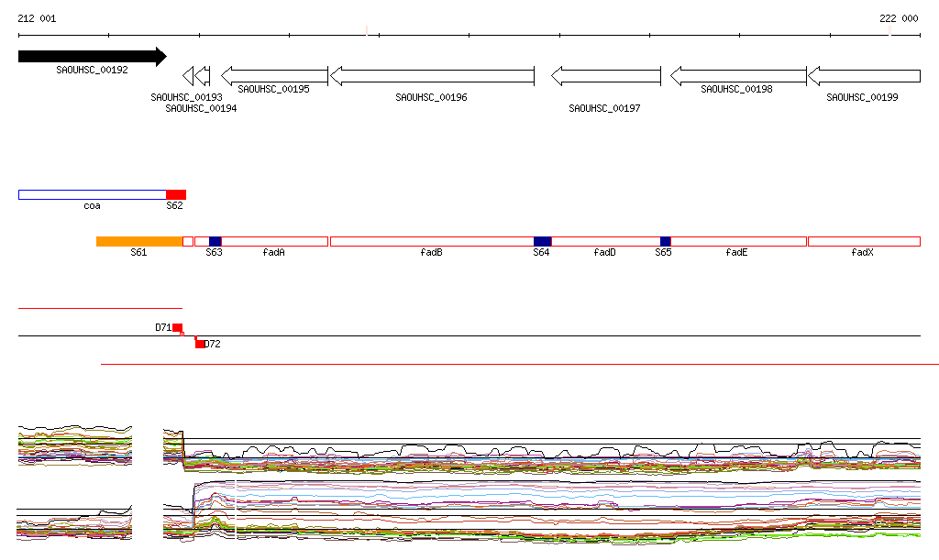This screenshot has height=560, width=939.
Task: Select the blue S65 segment
Action: [665, 241]
